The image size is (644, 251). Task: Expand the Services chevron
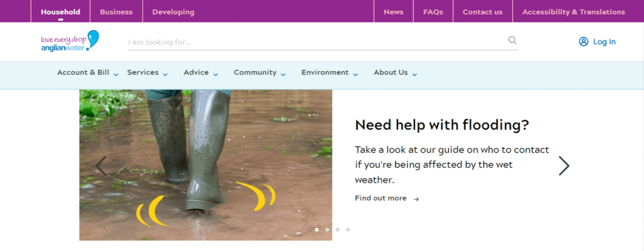pyautogui.click(x=165, y=75)
